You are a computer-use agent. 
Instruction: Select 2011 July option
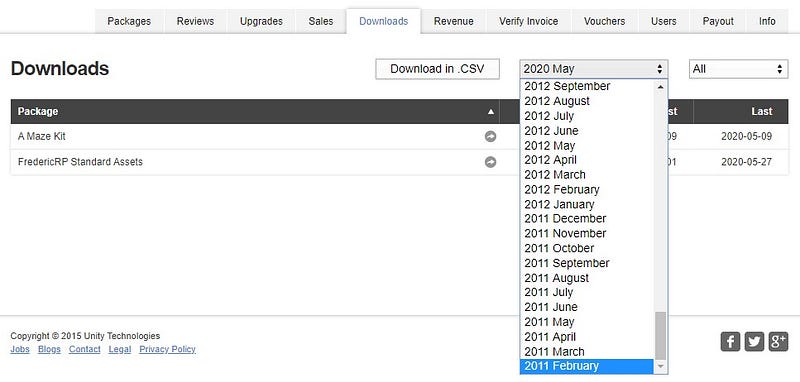click(x=587, y=292)
